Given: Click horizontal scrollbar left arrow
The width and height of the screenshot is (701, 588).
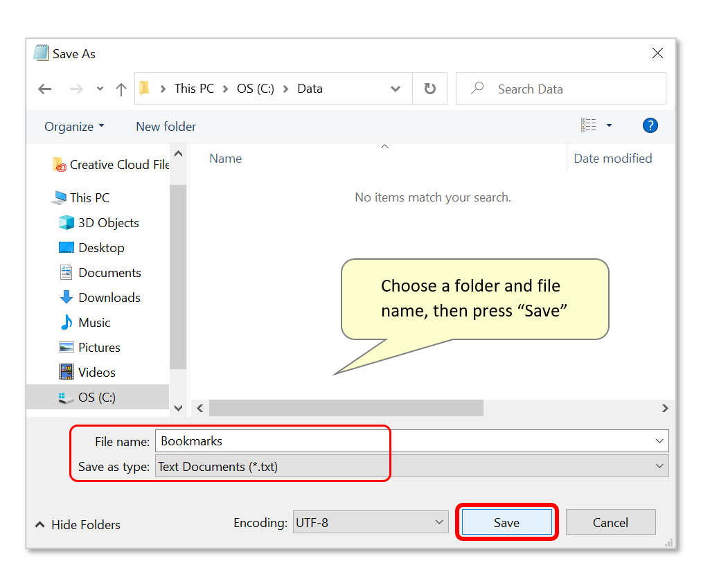Looking at the screenshot, I should (x=199, y=408).
